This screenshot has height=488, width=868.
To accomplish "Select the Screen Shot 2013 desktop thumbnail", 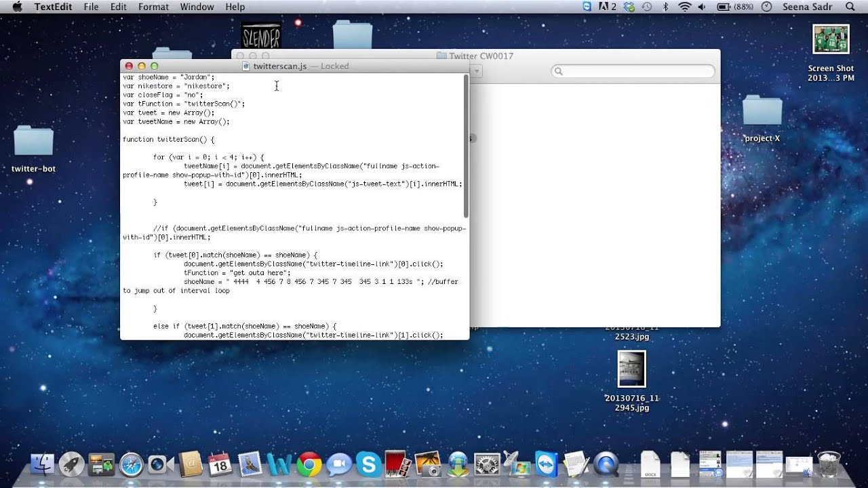I will [831, 53].
